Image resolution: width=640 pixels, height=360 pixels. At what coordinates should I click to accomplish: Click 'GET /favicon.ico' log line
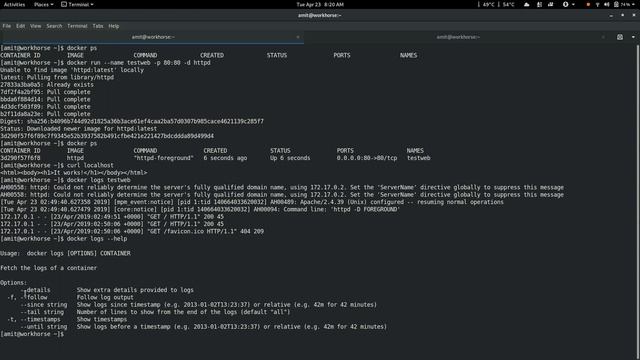point(132,231)
